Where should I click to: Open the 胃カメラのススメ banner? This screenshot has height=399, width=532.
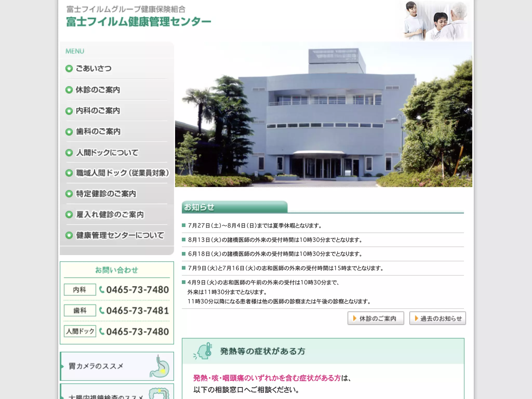[117, 366]
